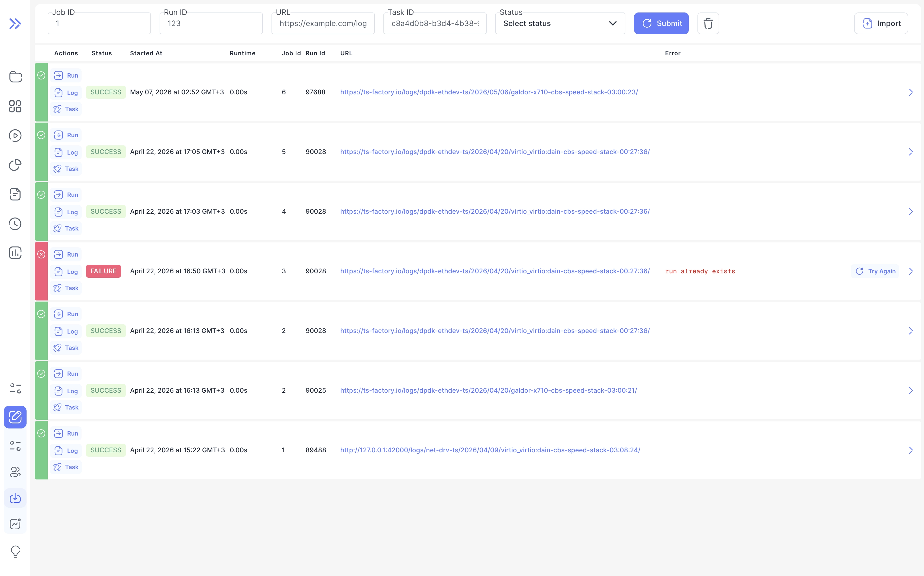Open the document notes icon in sidebar
This screenshot has height=576, width=924.
coord(15,194)
